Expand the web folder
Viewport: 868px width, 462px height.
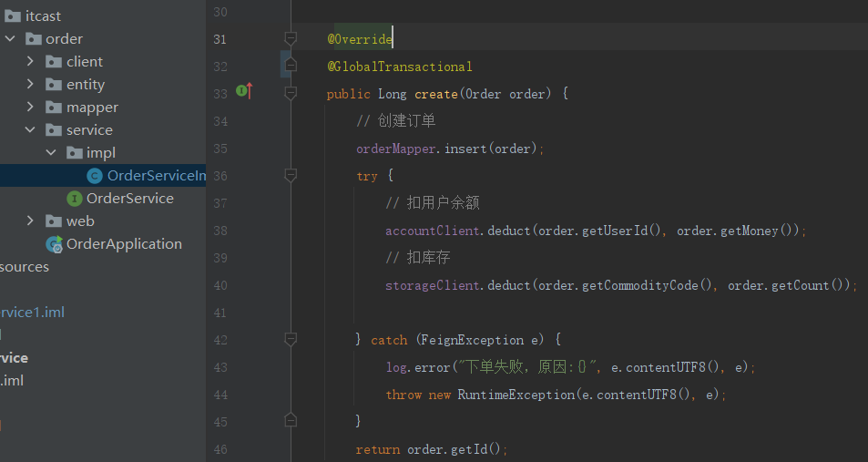click(x=30, y=221)
